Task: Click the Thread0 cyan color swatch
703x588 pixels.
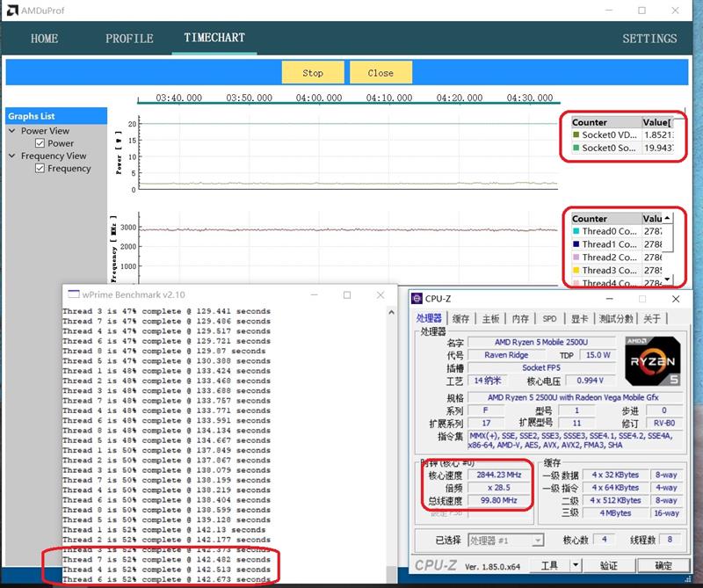Action: click(576, 231)
